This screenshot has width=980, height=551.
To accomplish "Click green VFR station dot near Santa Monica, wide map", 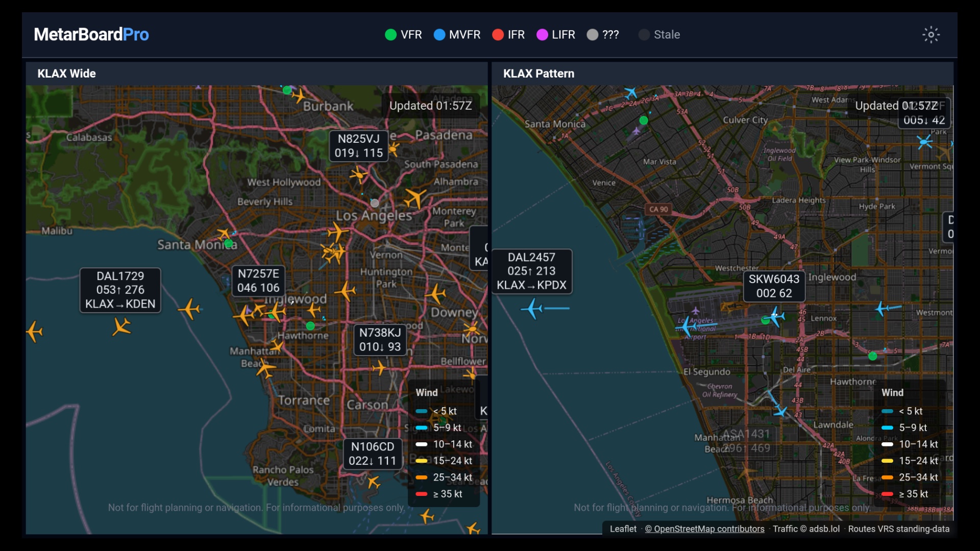I will 229,243.
